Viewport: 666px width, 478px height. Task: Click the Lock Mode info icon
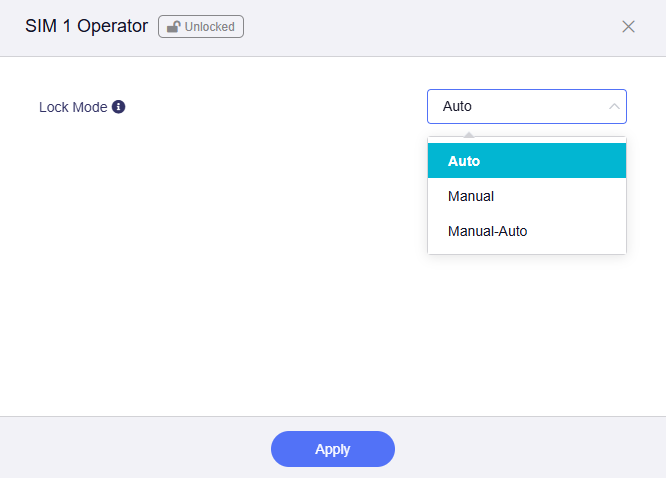coord(119,107)
